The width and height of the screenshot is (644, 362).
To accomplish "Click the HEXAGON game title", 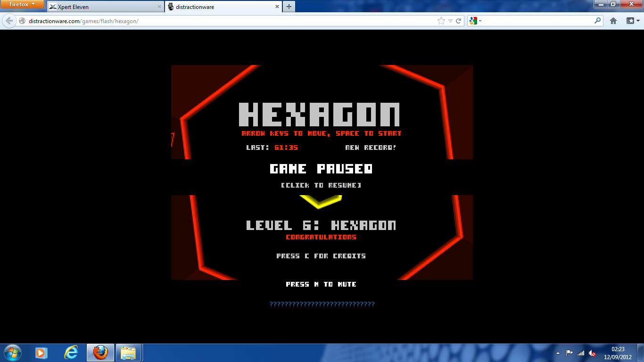I will (x=320, y=115).
